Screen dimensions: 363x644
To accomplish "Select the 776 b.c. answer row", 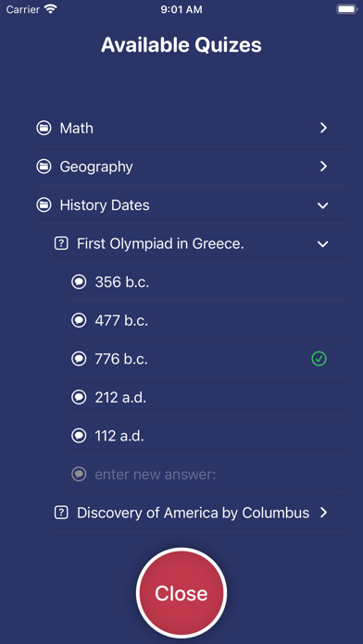I will coord(207,359).
